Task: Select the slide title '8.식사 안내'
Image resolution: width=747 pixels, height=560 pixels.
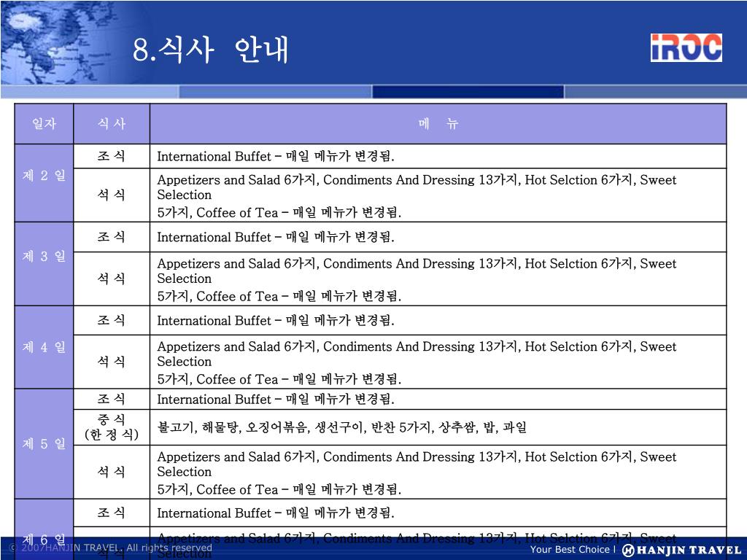Action: (211, 50)
